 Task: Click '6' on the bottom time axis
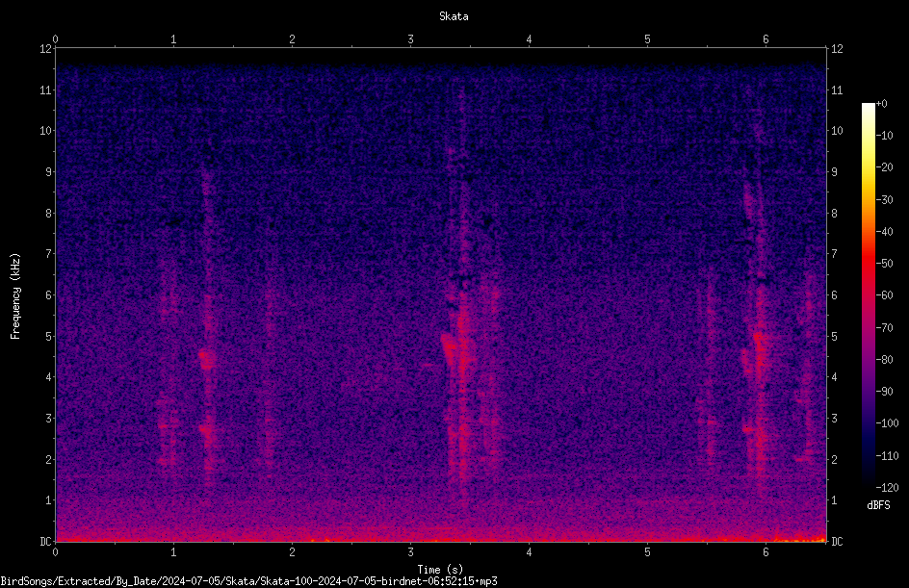click(766, 552)
